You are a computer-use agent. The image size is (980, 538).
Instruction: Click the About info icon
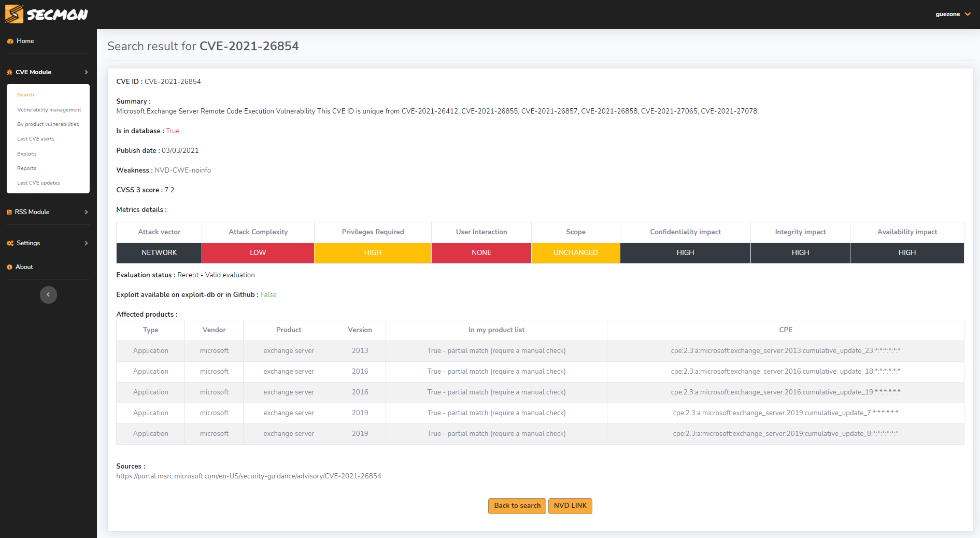[9, 267]
